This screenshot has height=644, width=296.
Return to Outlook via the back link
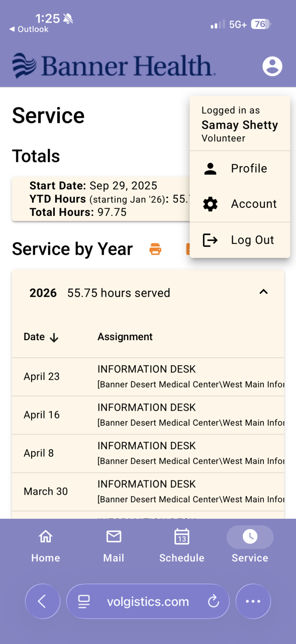[29, 29]
